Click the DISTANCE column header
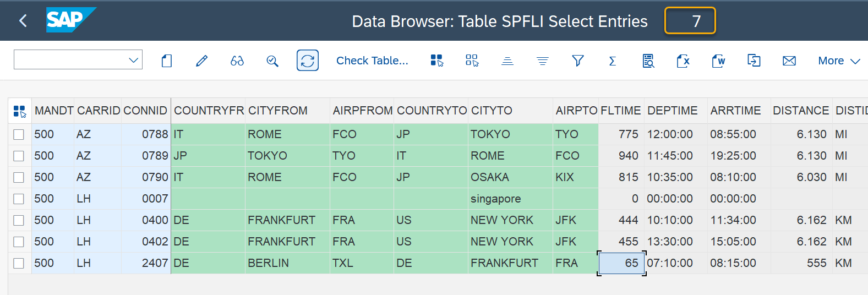This screenshot has width=868, height=295. [800, 111]
